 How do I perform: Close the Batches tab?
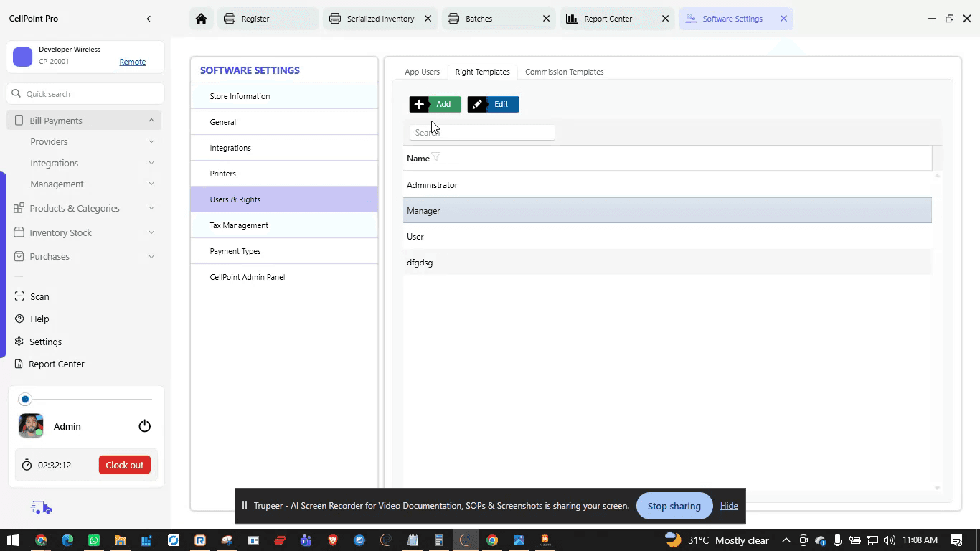(x=546, y=19)
